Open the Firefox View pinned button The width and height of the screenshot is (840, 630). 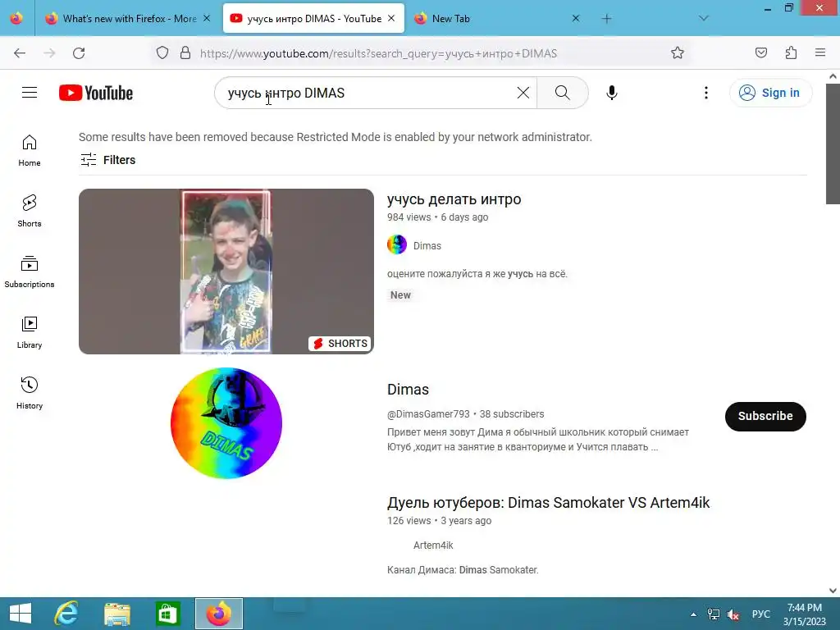click(16, 18)
